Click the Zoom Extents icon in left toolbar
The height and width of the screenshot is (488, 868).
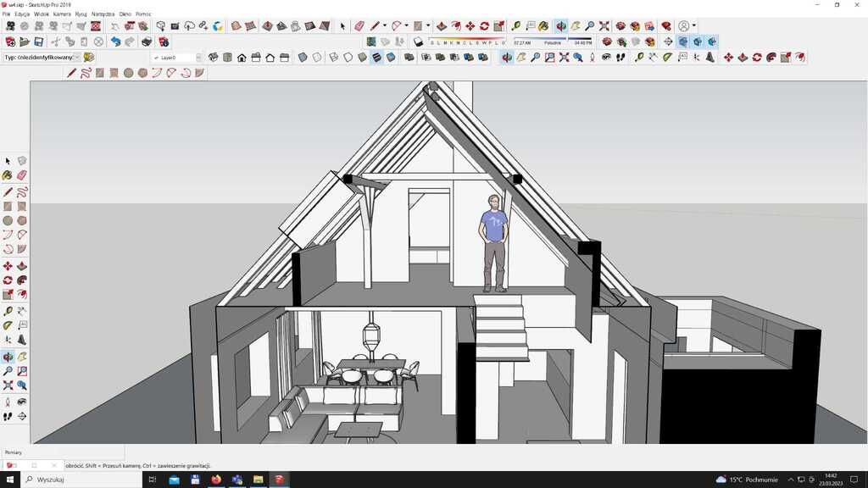[x=8, y=385]
